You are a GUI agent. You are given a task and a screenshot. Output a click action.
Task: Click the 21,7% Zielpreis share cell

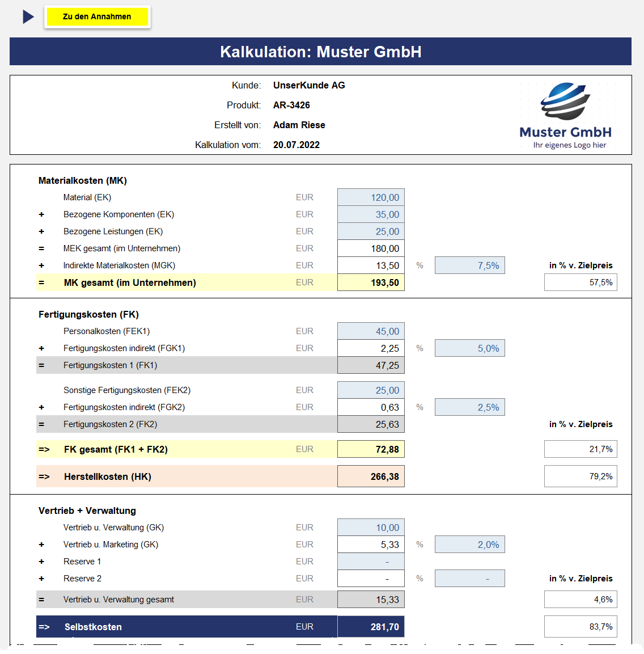coord(581,449)
